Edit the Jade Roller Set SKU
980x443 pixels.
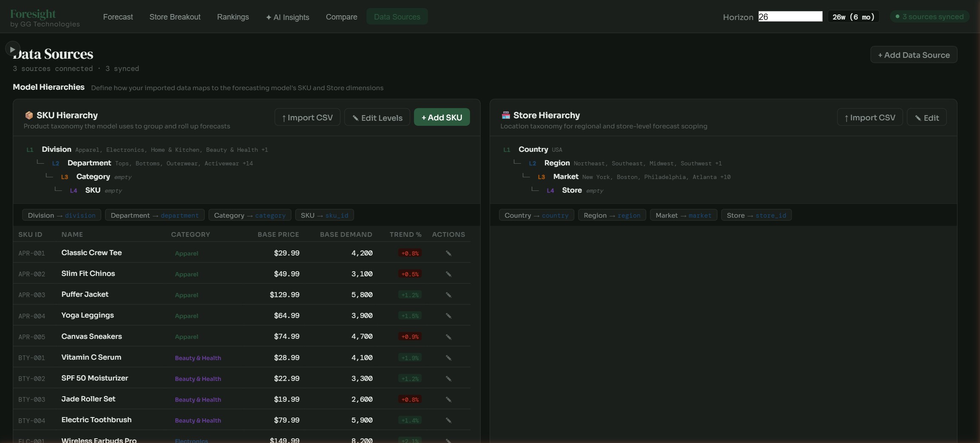[448, 399]
